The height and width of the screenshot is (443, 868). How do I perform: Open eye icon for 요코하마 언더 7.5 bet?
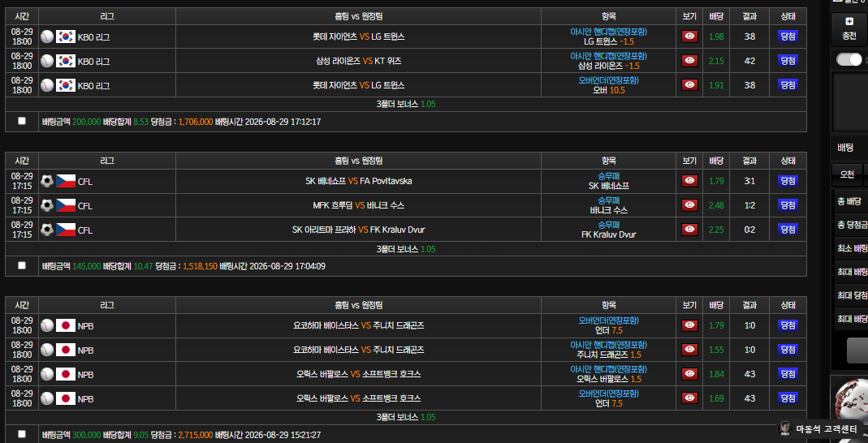[x=689, y=325]
